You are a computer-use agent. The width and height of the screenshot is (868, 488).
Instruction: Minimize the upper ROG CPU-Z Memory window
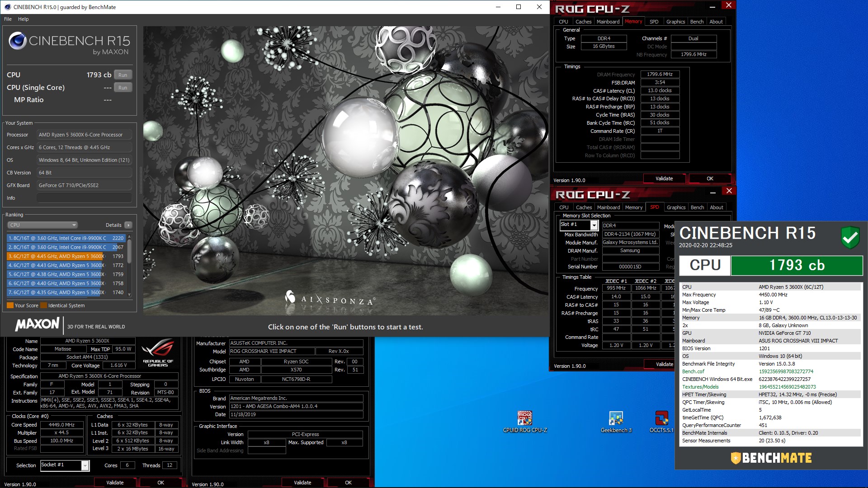point(712,6)
